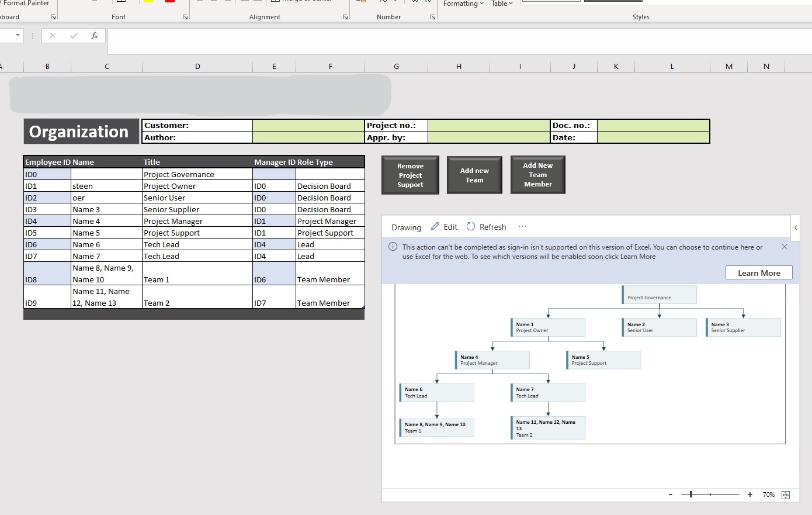The image size is (812, 515).
Task: Dismiss the sign-in warning banner
Action: point(785,247)
